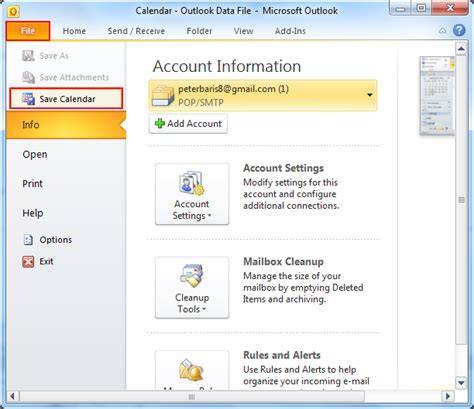
Task: Open the Account Settings dropdown button
Action: click(192, 194)
